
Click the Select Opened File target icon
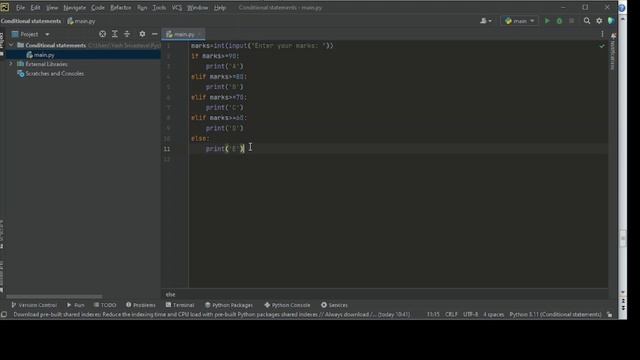pos(102,34)
